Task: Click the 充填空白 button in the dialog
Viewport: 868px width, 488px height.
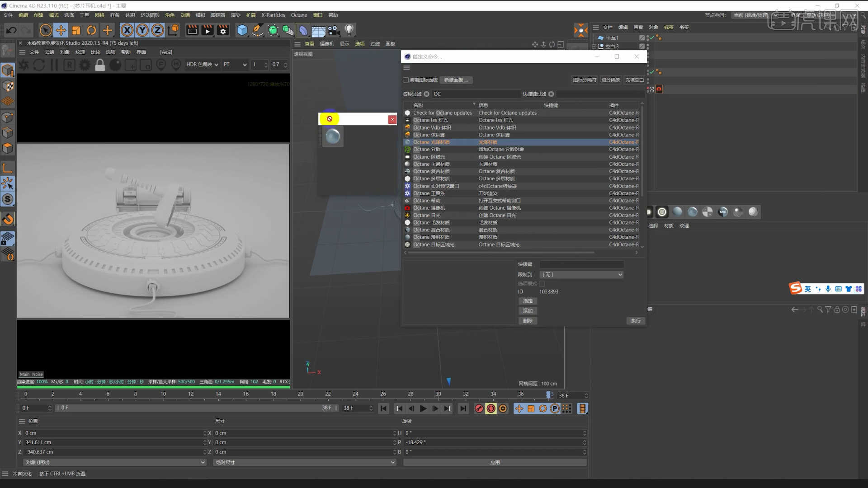Action: pos(634,80)
